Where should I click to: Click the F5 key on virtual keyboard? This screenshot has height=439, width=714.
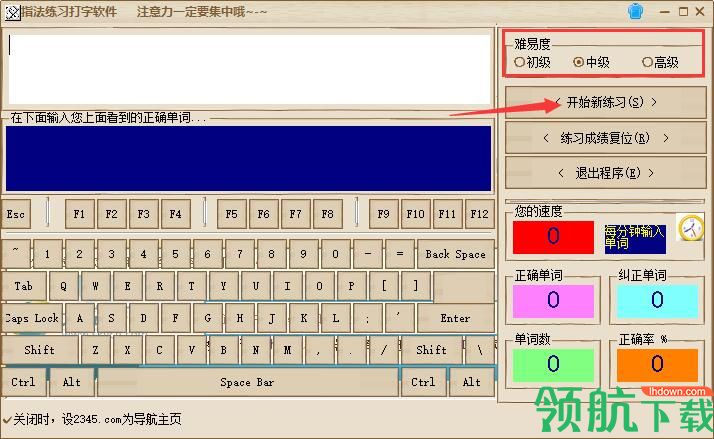click(x=232, y=214)
